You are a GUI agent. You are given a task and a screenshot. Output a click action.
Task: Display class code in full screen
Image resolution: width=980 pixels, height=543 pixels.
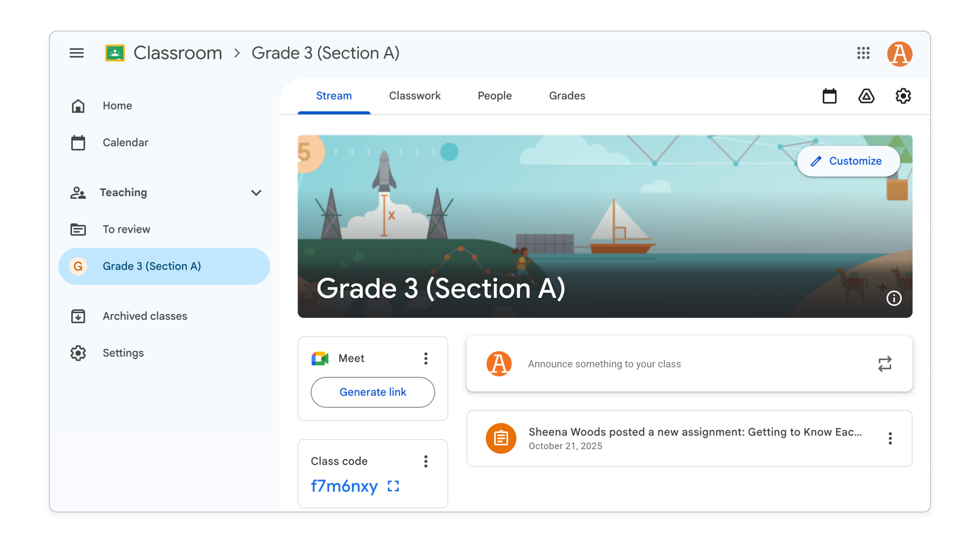pyautogui.click(x=393, y=486)
